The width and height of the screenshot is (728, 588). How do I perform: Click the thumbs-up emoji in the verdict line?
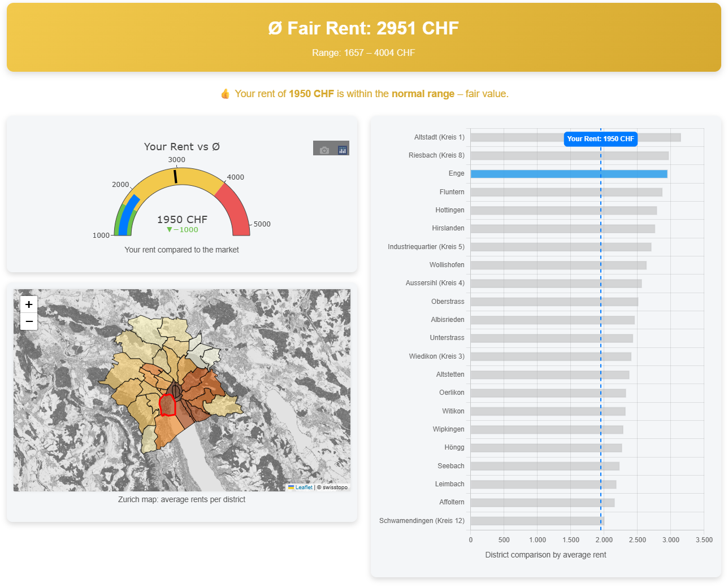click(225, 94)
